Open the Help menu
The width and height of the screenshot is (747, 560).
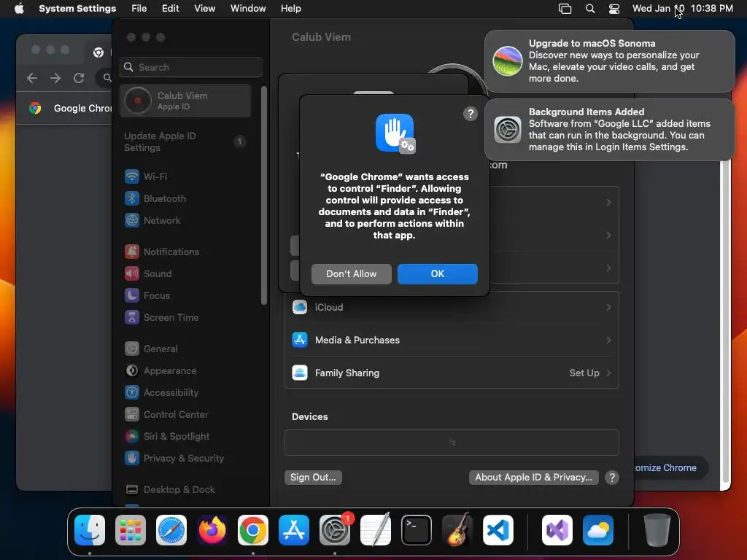click(x=290, y=9)
